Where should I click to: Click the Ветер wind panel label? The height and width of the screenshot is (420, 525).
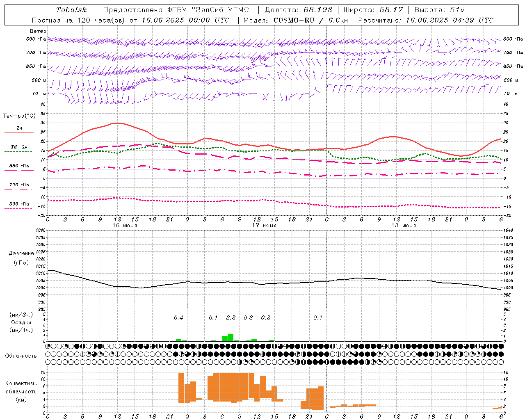click(38, 31)
